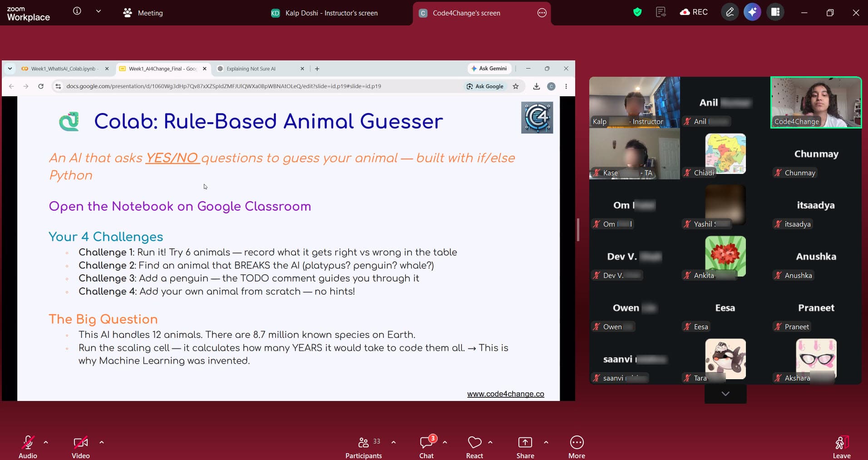Viewport: 868px width, 460px height.
Task: Launch the AI Companion sparkle icon
Action: tap(752, 12)
